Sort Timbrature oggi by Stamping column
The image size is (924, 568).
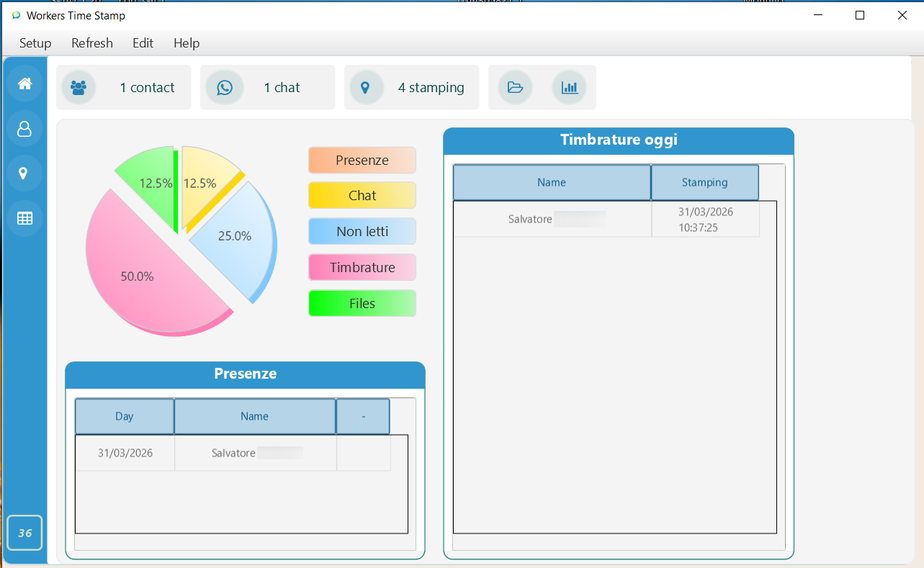point(705,182)
